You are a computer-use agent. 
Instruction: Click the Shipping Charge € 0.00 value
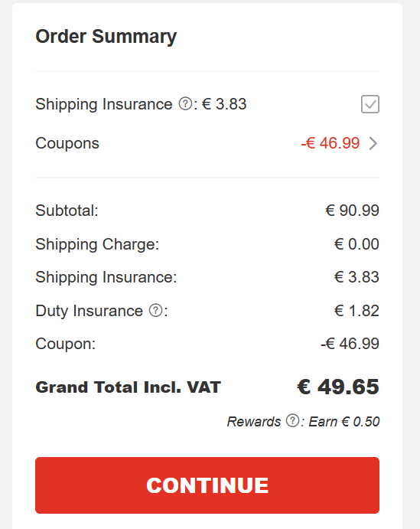357,244
